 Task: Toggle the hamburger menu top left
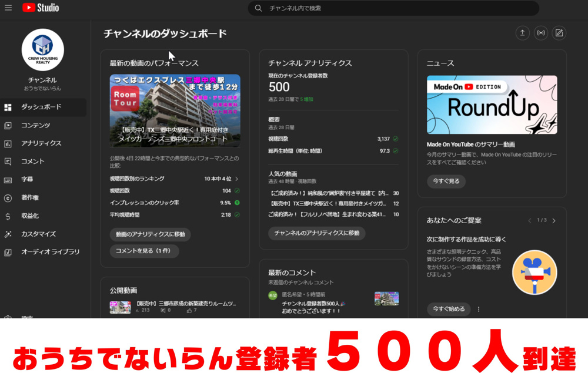click(8, 8)
